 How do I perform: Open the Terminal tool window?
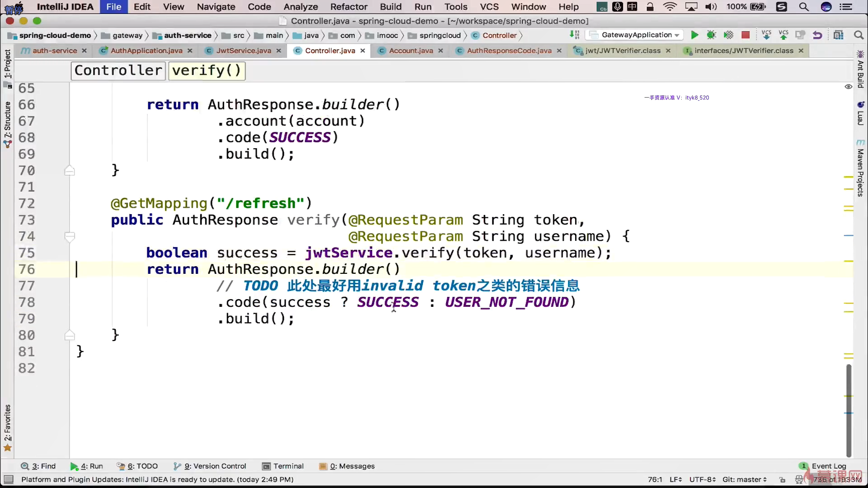click(283, 466)
